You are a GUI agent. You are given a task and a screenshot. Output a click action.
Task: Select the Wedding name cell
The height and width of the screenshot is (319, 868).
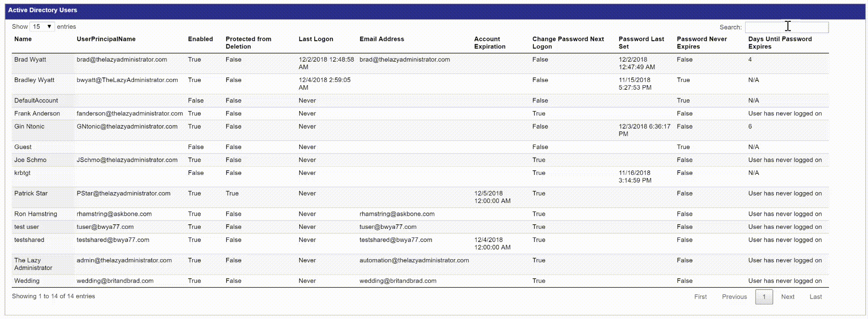pyautogui.click(x=43, y=281)
